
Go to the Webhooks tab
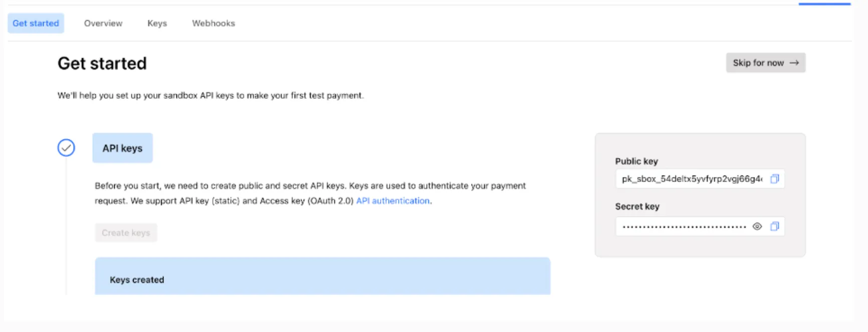pos(213,23)
